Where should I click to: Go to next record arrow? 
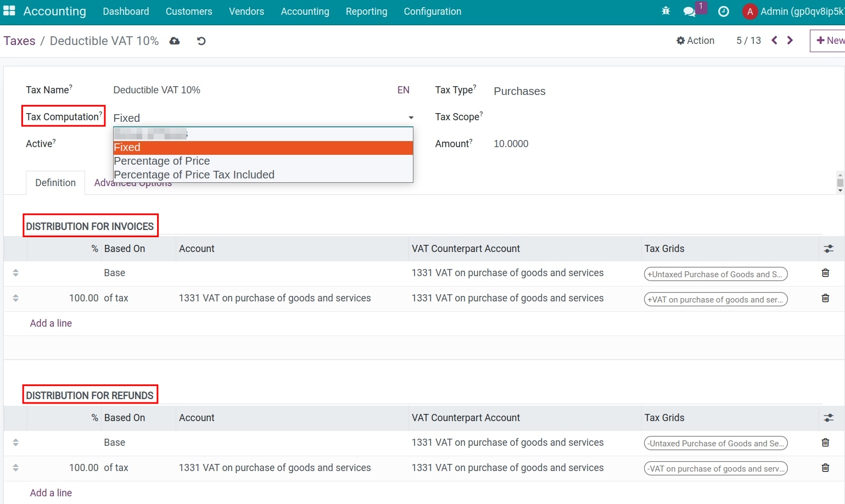tap(790, 41)
